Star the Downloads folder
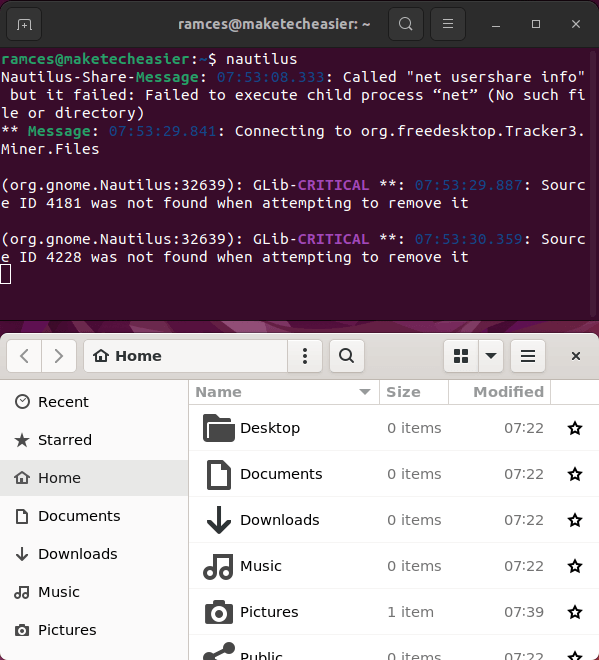 (575, 520)
